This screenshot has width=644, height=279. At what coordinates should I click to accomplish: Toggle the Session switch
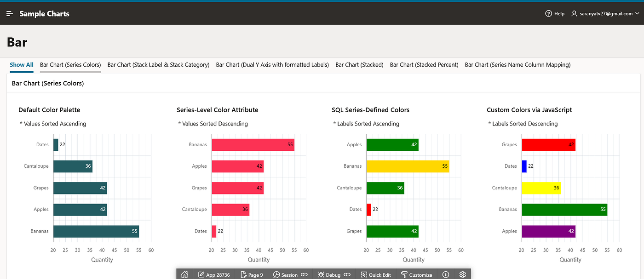(x=304, y=275)
